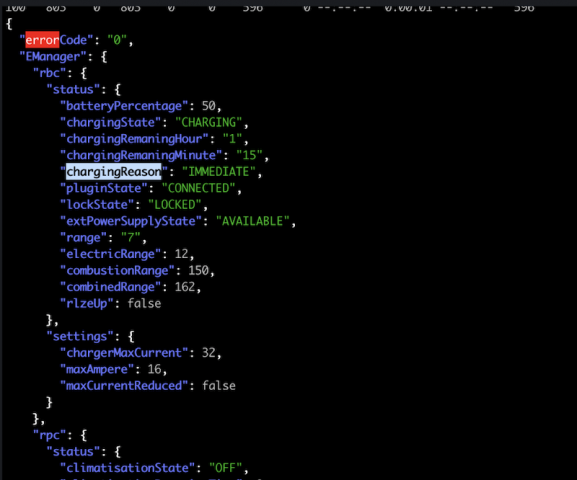Click the "climatisationState" key
Viewport: 577px width, 480px height.
(x=127, y=468)
